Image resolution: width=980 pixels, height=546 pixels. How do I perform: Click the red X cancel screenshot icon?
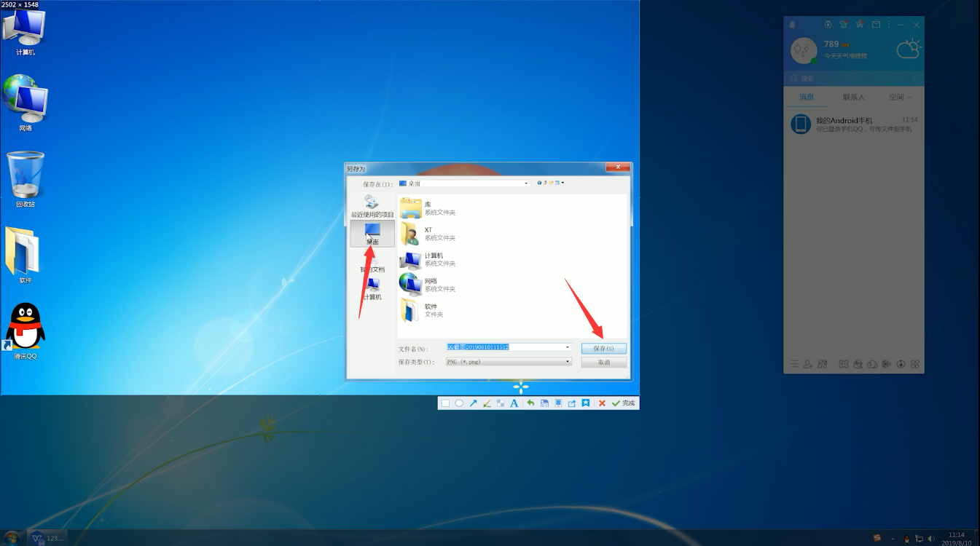click(602, 403)
